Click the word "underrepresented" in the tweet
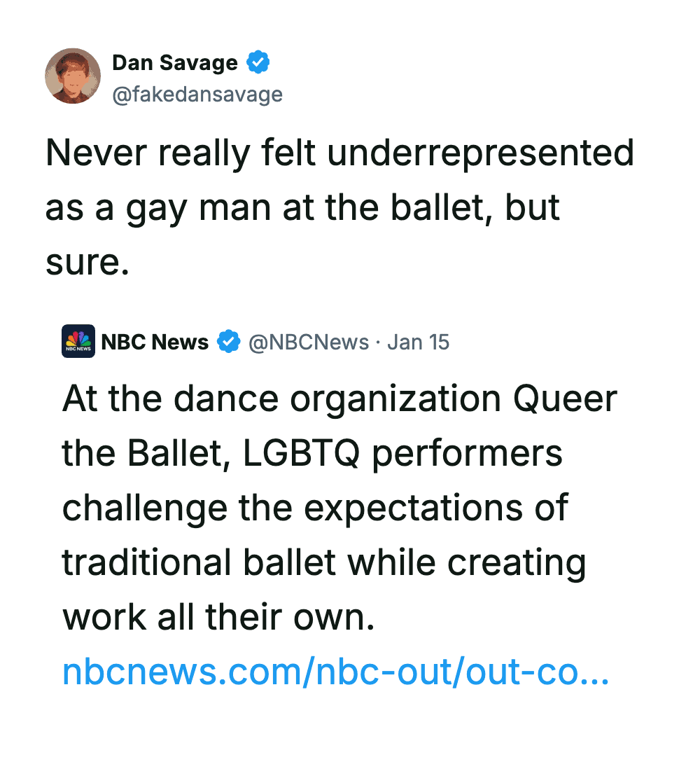Viewport: 700px width, 762px height. coord(481,153)
